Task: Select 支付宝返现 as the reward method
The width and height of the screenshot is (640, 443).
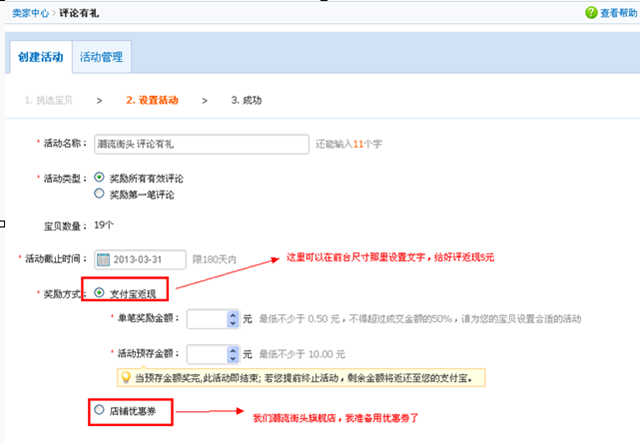Action: pyautogui.click(x=98, y=292)
